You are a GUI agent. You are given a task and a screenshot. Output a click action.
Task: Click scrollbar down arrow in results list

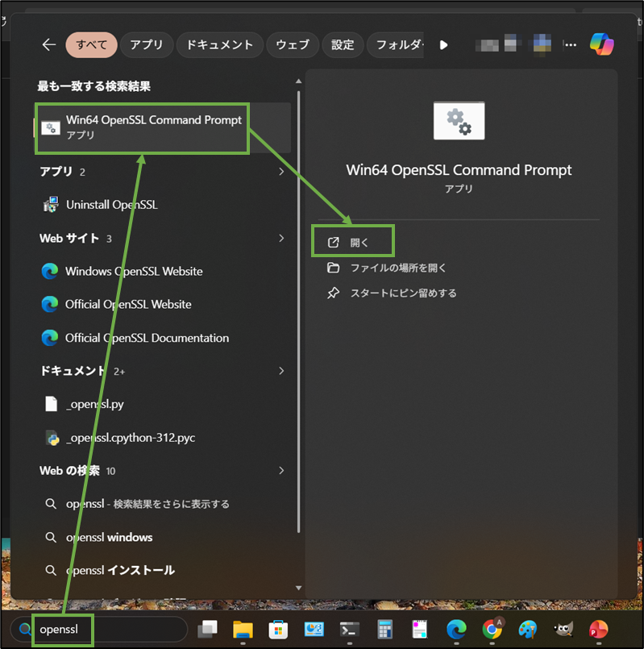pos(298,588)
